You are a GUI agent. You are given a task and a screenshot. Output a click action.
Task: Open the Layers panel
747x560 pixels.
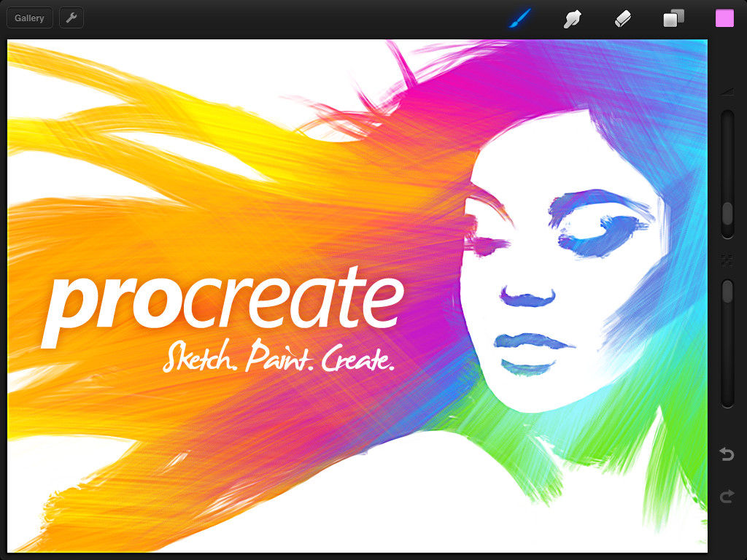tap(674, 18)
